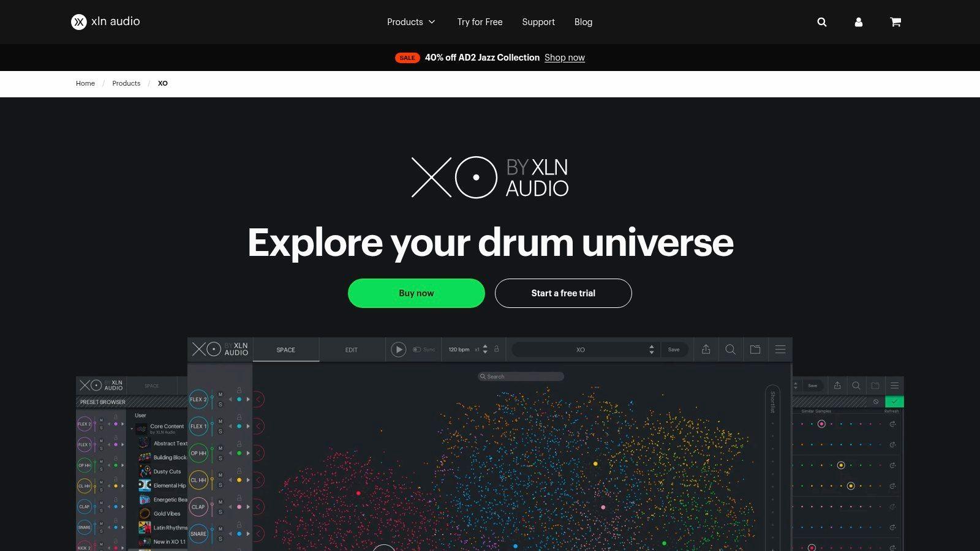Solo CLAP channel in center window
The width and height of the screenshot is (980, 551).
click(221, 512)
